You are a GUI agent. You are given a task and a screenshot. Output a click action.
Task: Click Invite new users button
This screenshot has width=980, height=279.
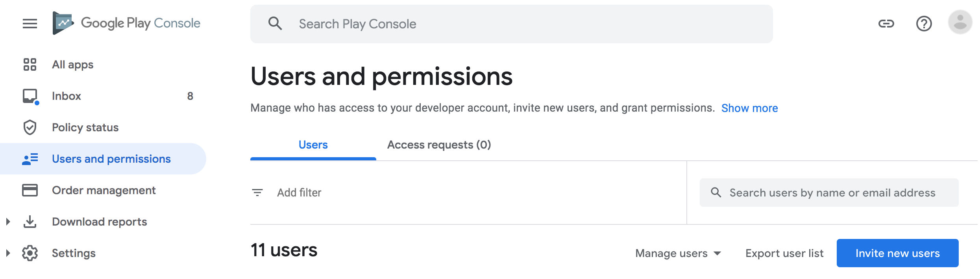click(897, 253)
